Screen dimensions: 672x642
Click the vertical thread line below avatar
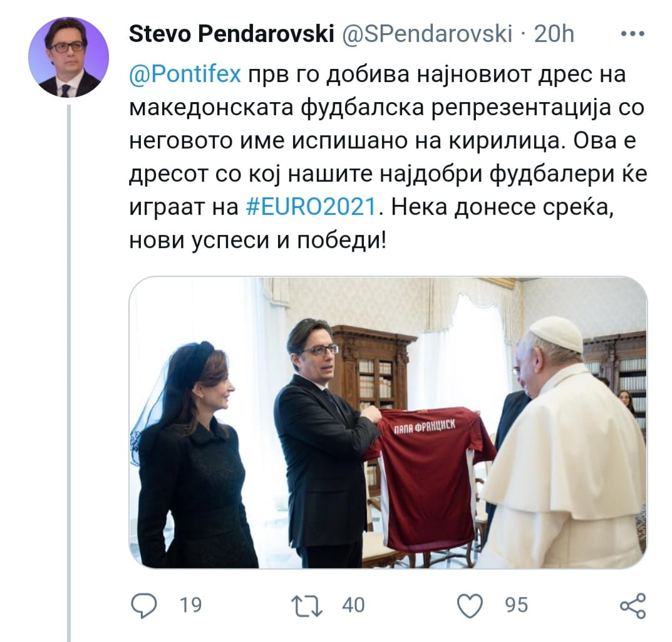click(x=68, y=373)
